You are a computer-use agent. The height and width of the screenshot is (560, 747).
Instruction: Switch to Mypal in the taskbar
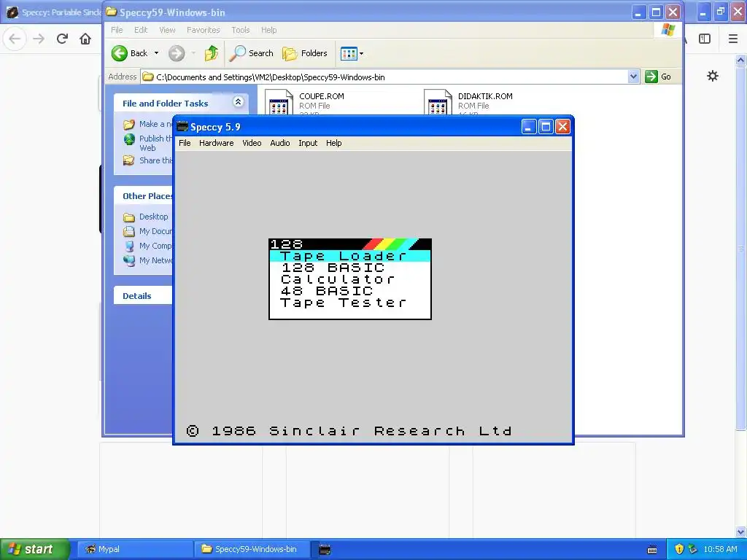134,549
